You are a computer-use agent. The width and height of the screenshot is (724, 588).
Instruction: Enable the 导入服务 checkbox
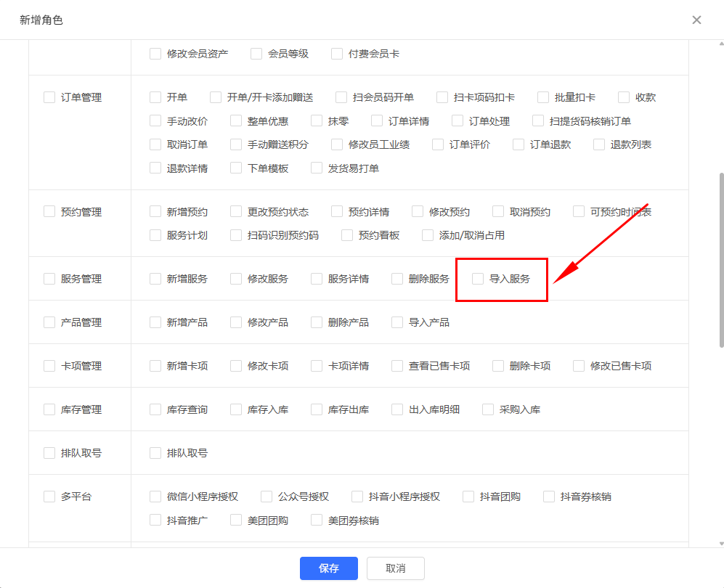(478, 279)
